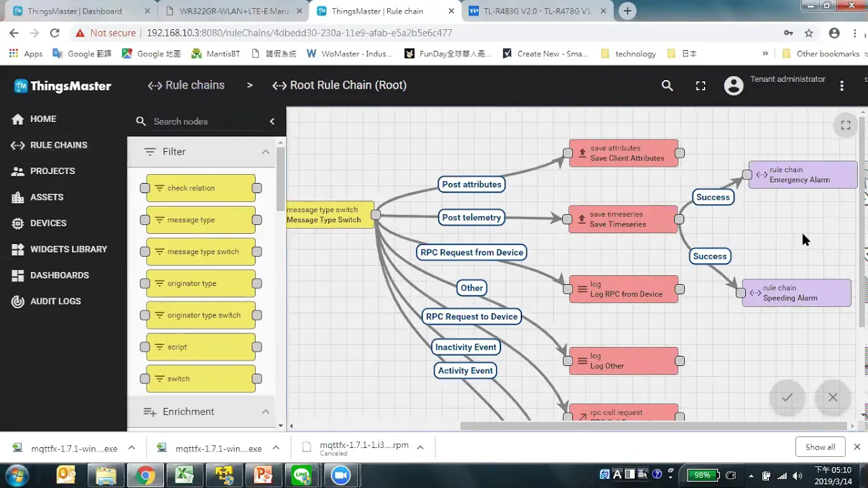Open File Explorer from the taskbar
The height and width of the screenshot is (488, 868).
(x=105, y=475)
